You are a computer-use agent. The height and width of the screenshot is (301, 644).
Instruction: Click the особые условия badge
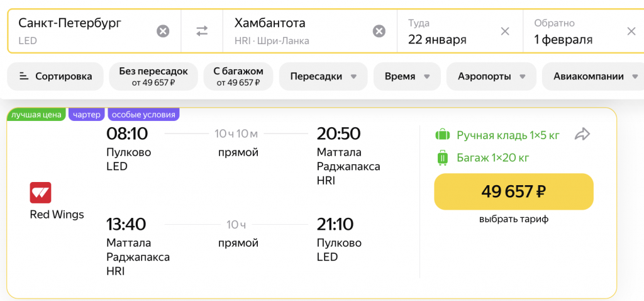[143, 115]
